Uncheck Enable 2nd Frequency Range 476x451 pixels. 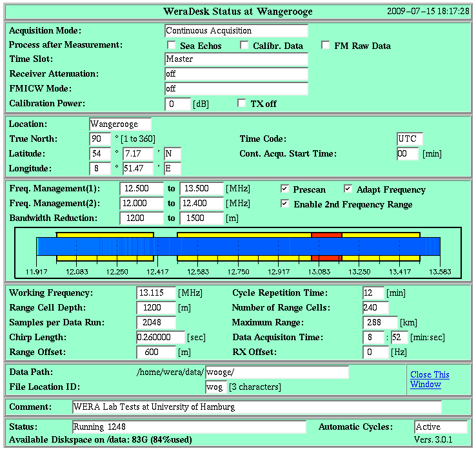(284, 204)
